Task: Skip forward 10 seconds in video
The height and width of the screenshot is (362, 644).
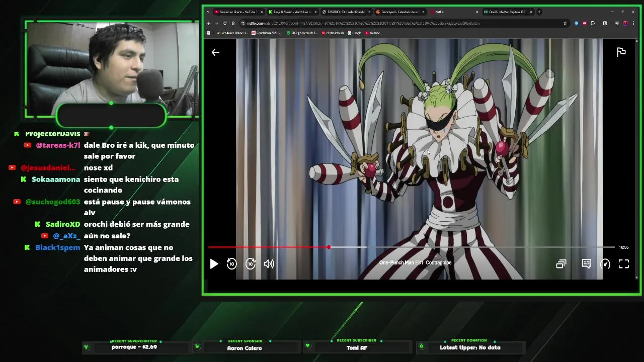Action: coord(251,264)
